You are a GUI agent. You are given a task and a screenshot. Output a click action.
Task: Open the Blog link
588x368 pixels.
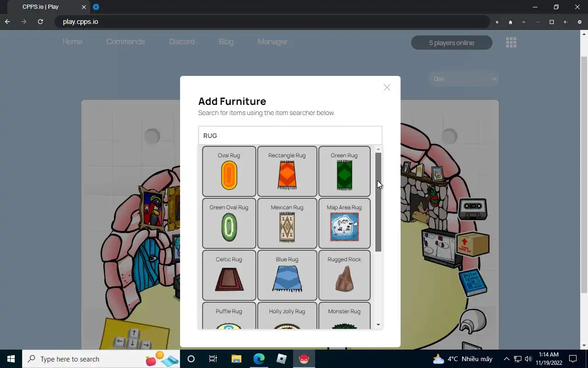point(226,41)
